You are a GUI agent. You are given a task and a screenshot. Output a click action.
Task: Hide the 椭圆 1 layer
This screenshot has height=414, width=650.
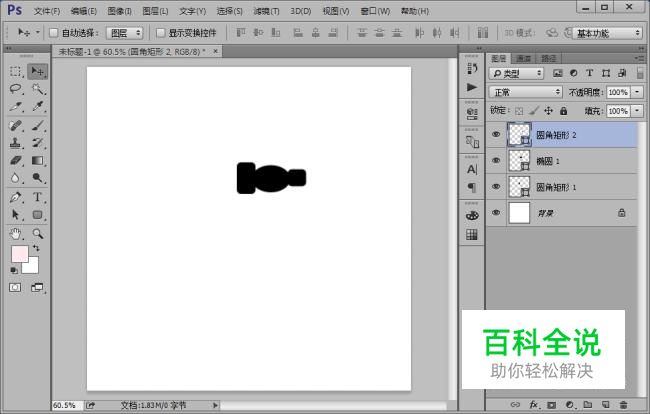[x=496, y=160]
